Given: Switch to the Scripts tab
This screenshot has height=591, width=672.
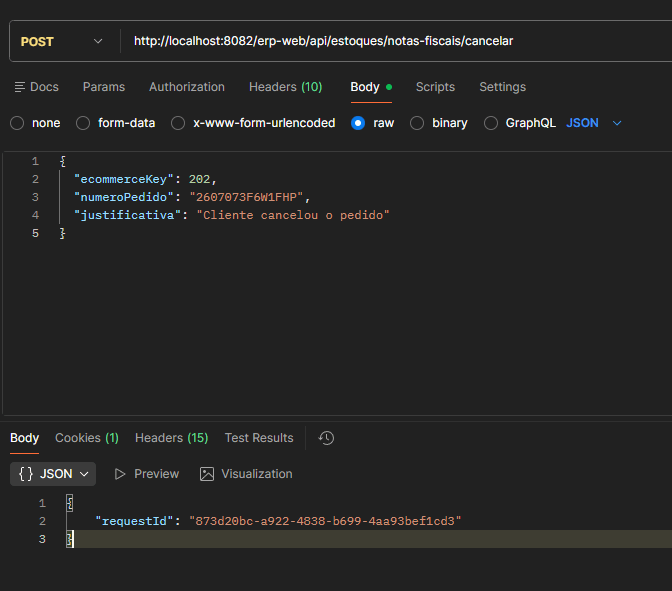Looking at the screenshot, I should click(x=435, y=87).
